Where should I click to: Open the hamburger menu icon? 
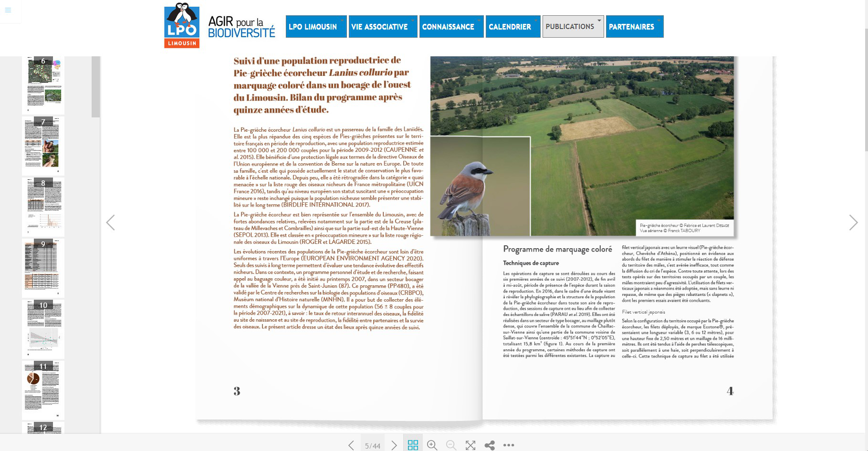[8, 10]
